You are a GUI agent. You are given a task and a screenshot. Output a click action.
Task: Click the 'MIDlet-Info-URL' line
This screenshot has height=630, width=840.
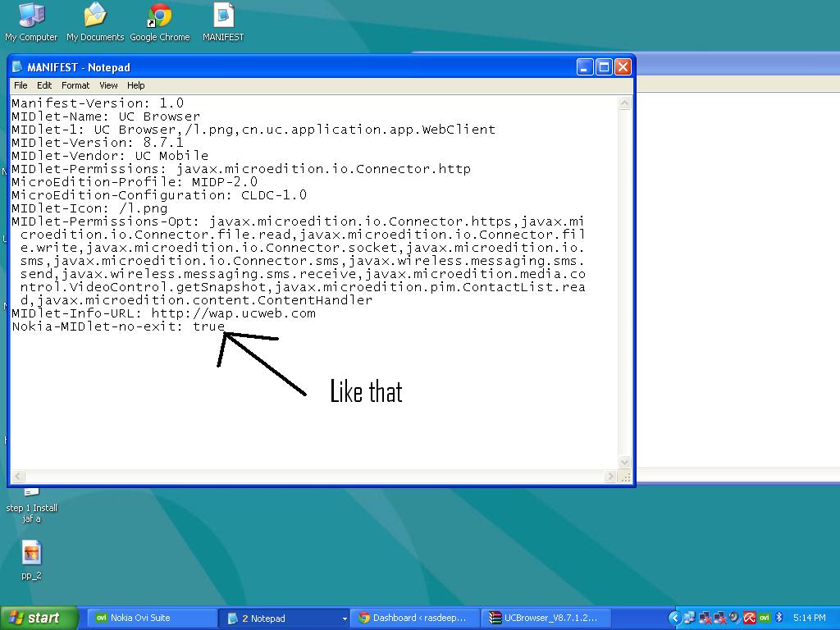163,313
